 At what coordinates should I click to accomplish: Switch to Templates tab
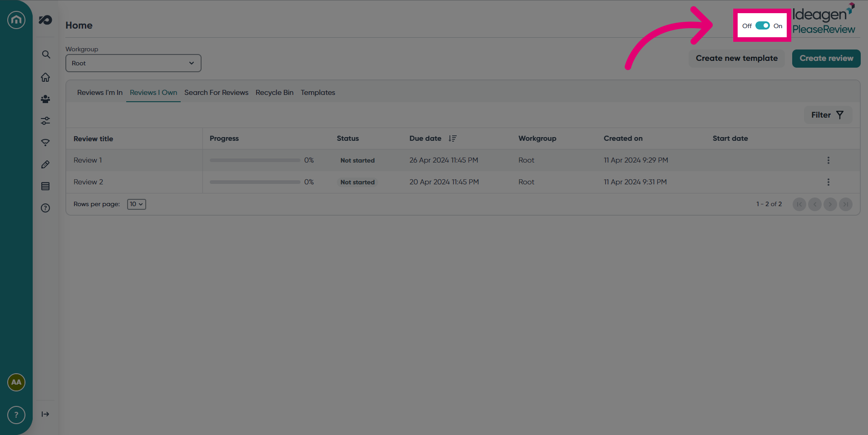coord(318,93)
